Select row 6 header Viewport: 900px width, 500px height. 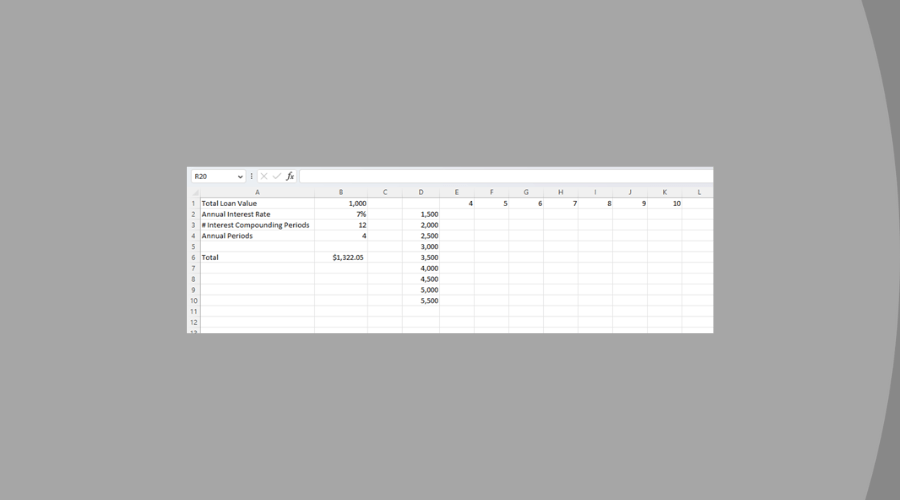click(x=194, y=258)
